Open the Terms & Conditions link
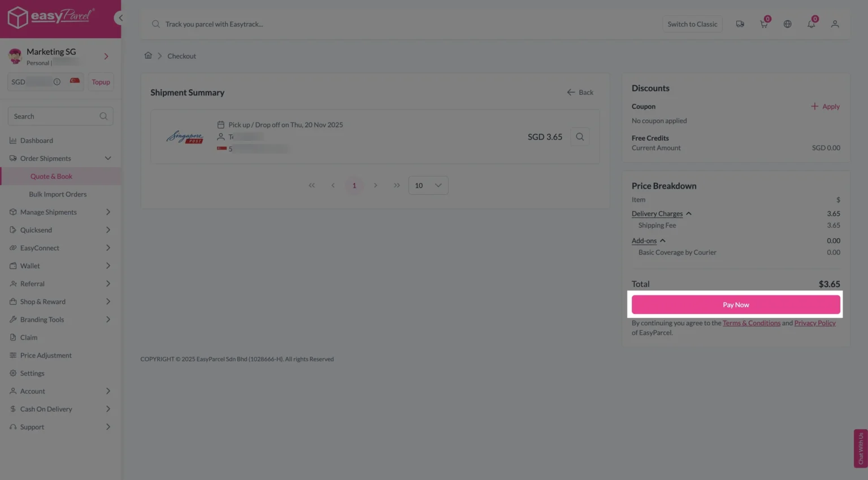The image size is (868, 480). pyautogui.click(x=751, y=323)
